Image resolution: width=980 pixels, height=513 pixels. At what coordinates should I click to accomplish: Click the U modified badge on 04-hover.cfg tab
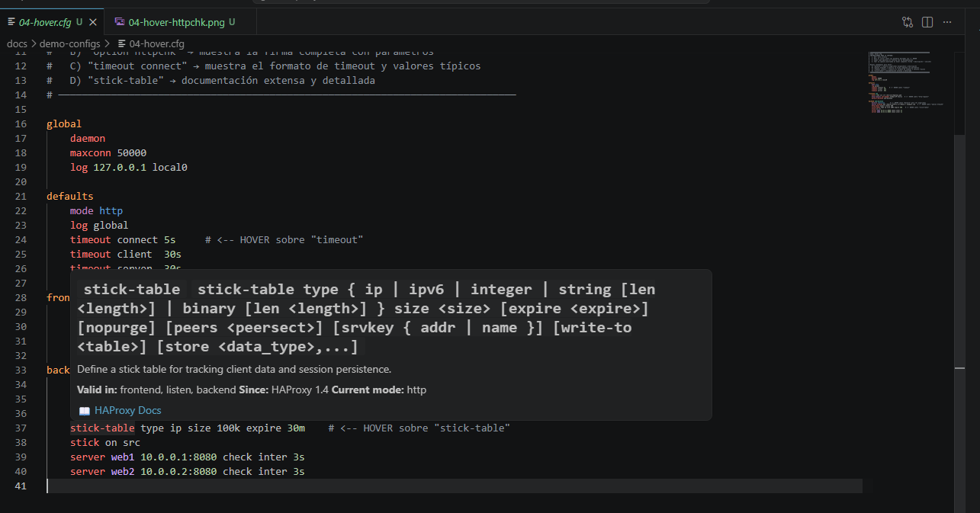79,22
